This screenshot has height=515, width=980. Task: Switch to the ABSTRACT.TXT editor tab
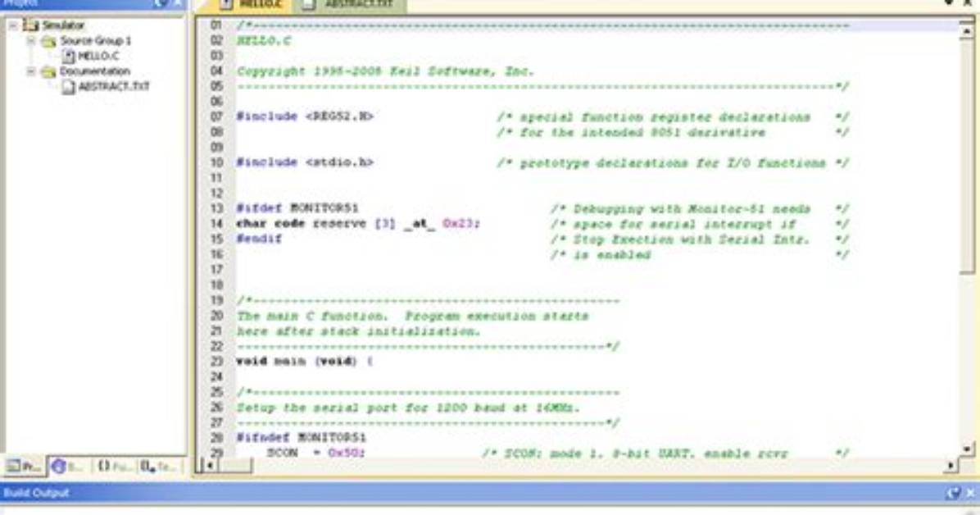point(350,5)
